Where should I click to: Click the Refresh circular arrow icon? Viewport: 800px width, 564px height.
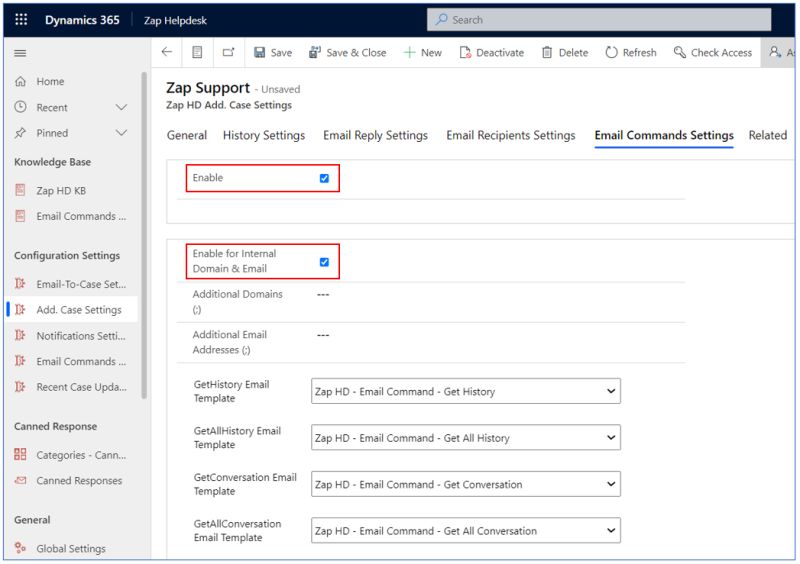click(611, 53)
